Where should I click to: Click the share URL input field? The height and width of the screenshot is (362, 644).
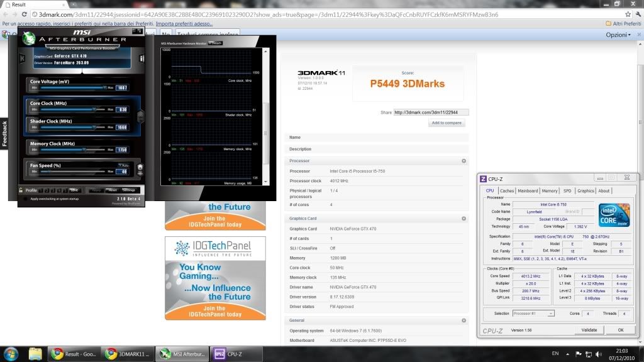(x=431, y=112)
